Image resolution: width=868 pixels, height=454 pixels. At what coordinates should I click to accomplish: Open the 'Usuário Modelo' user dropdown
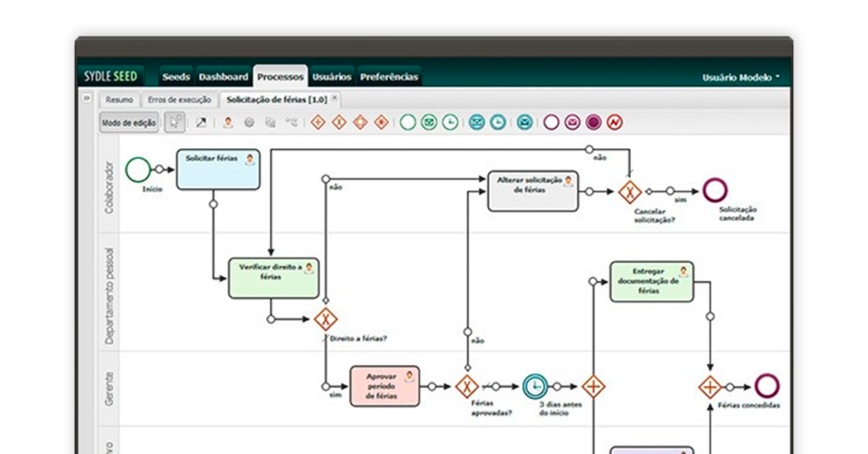pos(741,77)
